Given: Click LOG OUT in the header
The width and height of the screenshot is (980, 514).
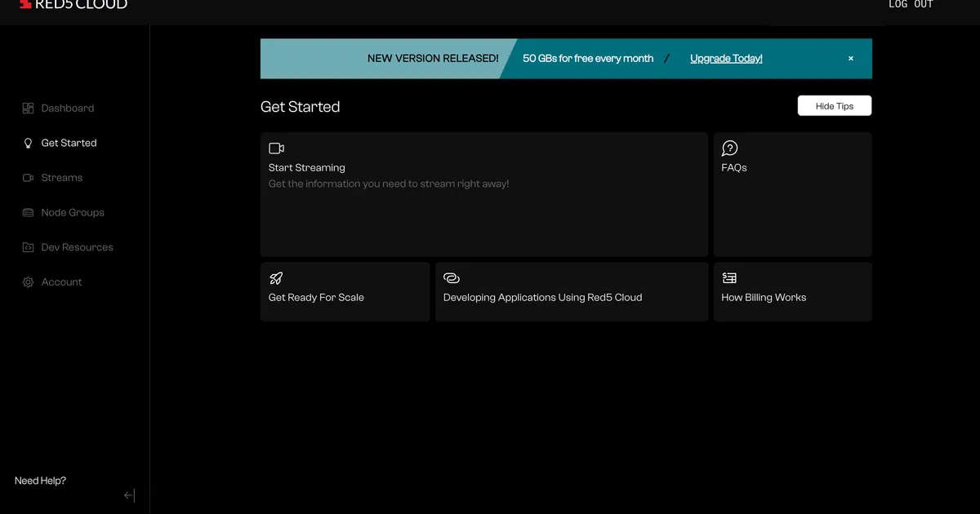Looking at the screenshot, I should click(911, 5).
